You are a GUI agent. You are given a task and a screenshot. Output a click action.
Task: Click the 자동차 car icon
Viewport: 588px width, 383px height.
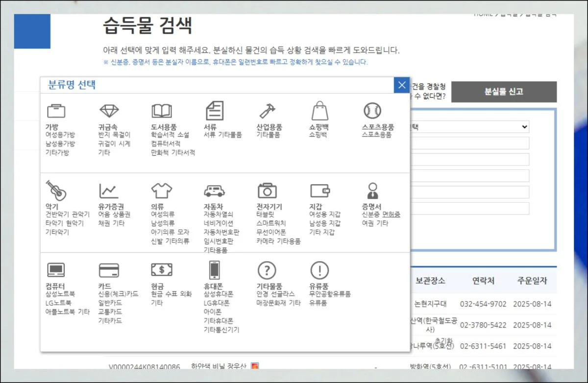point(214,191)
